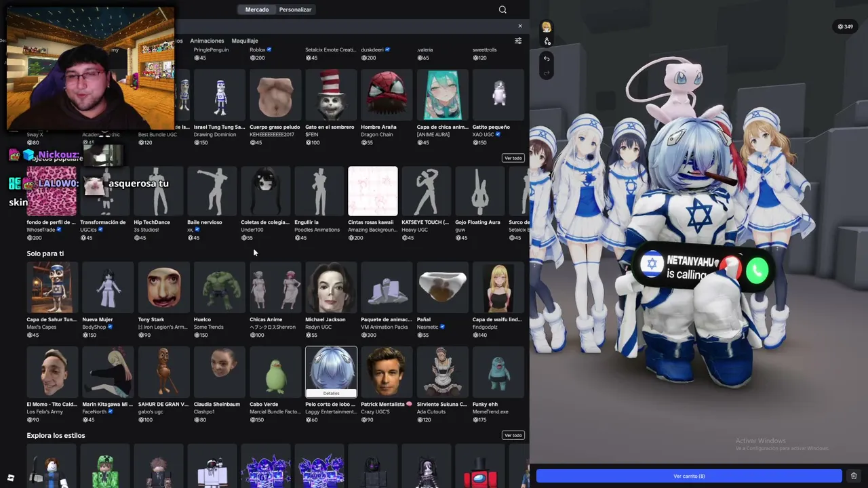Click the blonde avatar head icon
868x488 pixels.
tap(547, 27)
